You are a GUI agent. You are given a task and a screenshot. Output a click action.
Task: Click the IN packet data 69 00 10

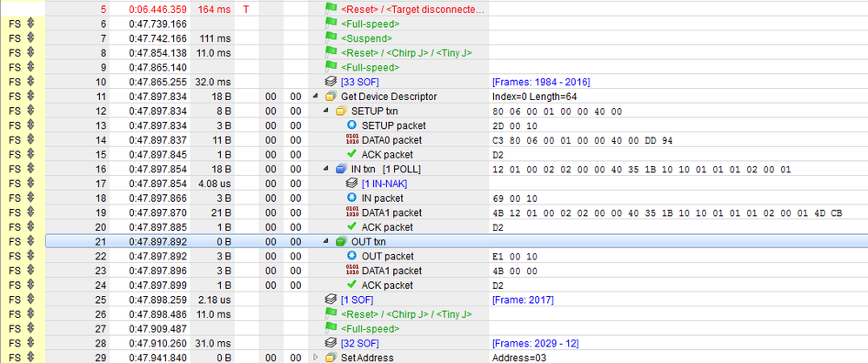(x=514, y=198)
